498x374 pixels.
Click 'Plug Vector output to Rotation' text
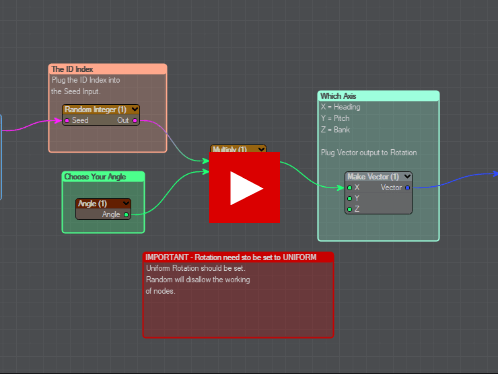point(369,152)
